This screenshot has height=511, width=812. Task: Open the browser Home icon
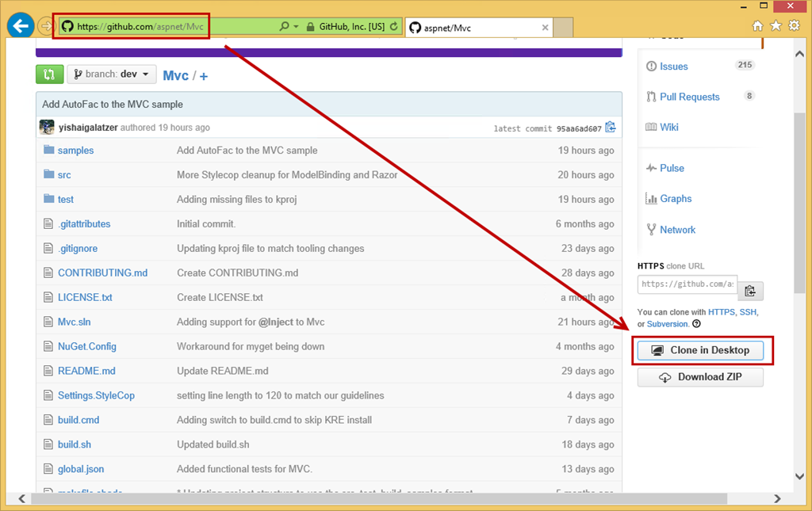point(757,26)
